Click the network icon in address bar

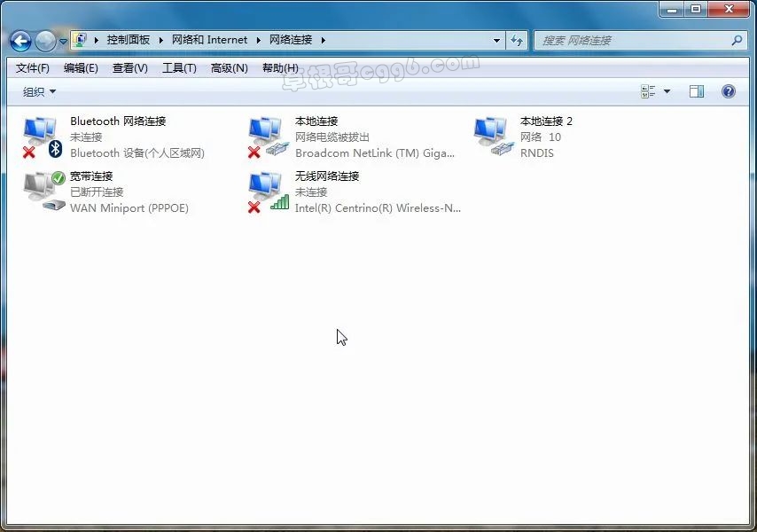pyautogui.click(x=81, y=40)
